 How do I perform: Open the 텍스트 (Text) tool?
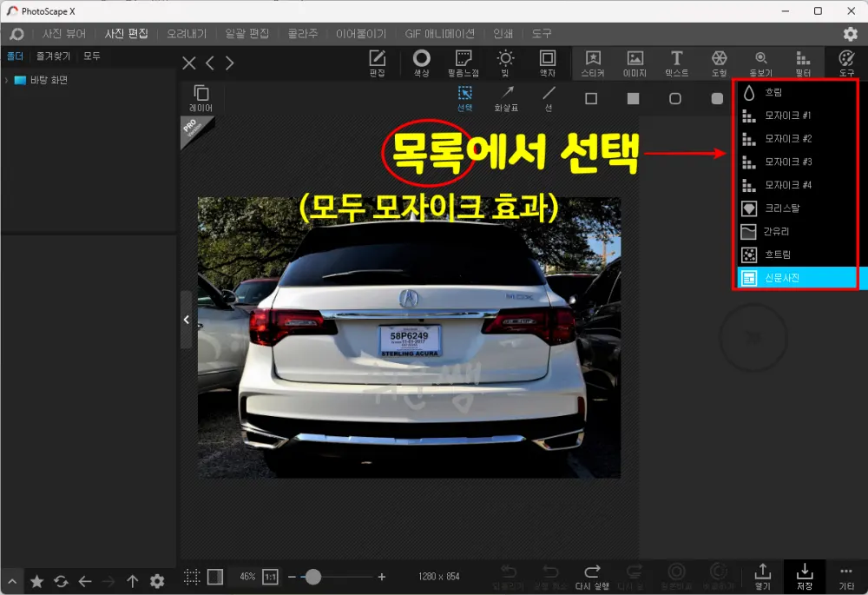677,62
